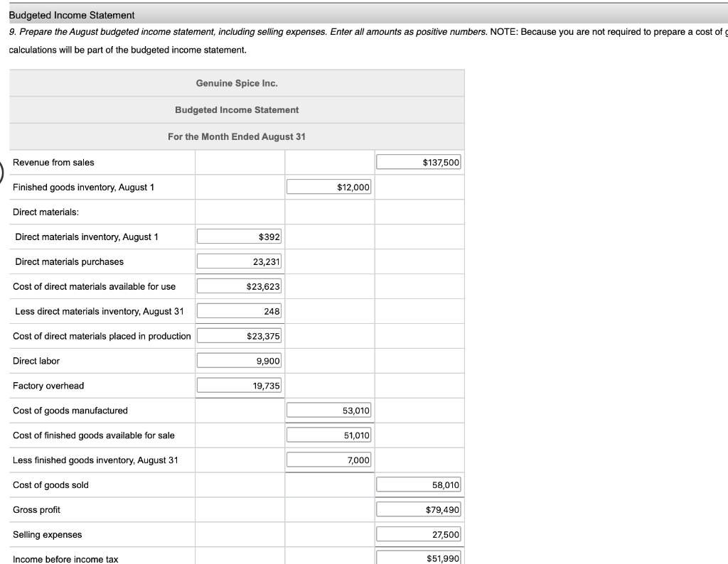The height and width of the screenshot is (564, 728).
Task: Click the For the Month Ended August 31 header
Action: [236, 136]
